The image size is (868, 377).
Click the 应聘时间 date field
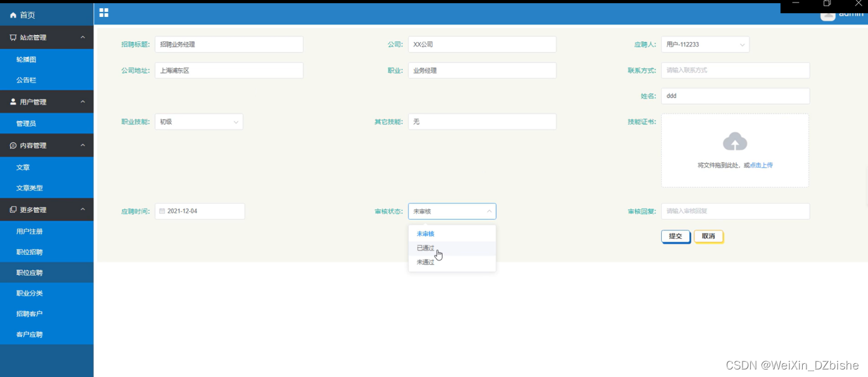(x=200, y=211)
